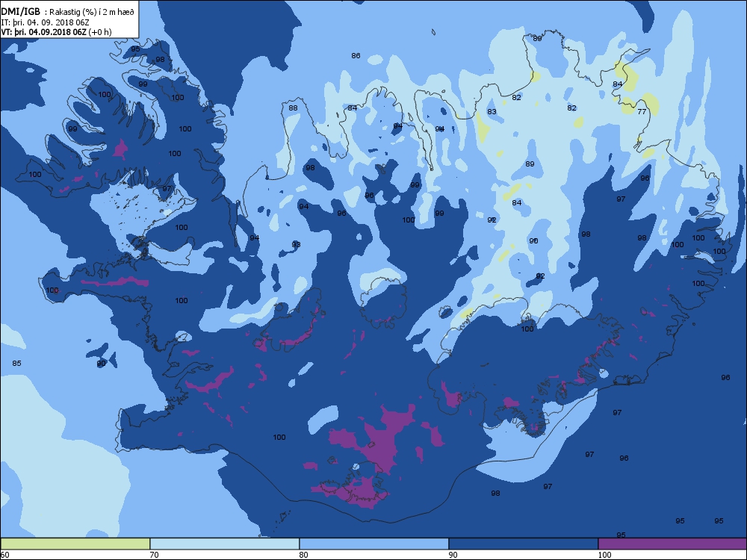Select the humidity value 83 on the map
Viewport: 747px width, 560px height.
(x=492, y=112)
